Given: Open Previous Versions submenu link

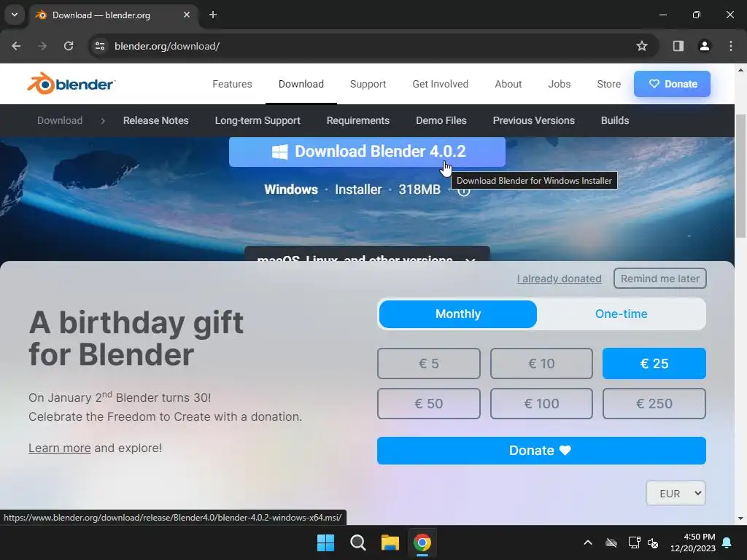Looking at the screenshot, I should pos(533,120).
